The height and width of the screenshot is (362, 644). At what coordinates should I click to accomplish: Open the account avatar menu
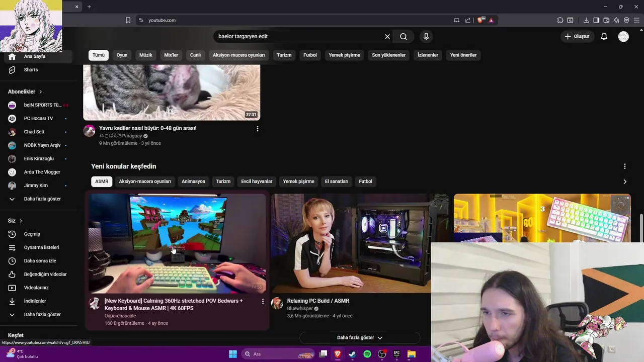click(623, 37)
